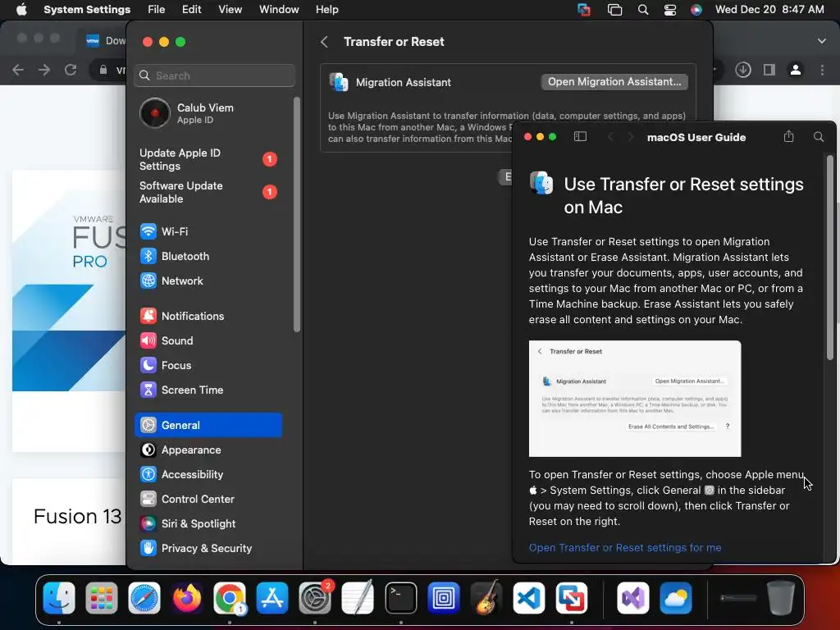
Task: Toggle the sidebar in macOS User Guide
Action: coord(580,137)
